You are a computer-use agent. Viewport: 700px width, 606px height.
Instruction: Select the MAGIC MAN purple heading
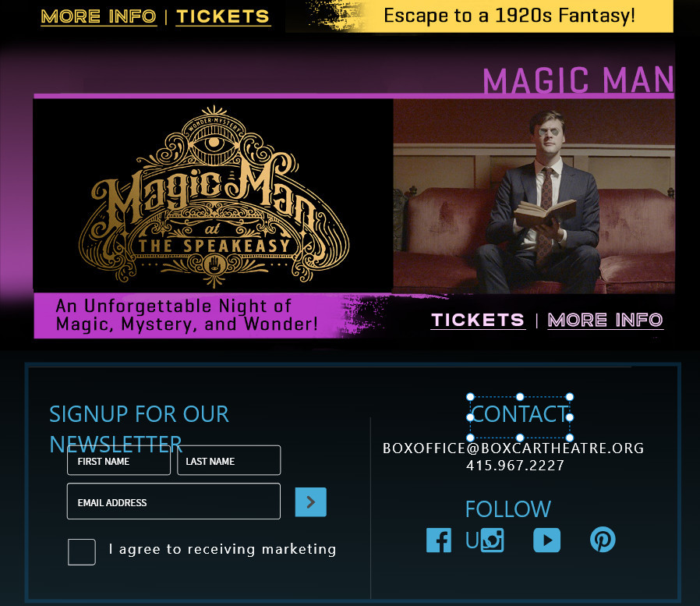coord(578,80)
